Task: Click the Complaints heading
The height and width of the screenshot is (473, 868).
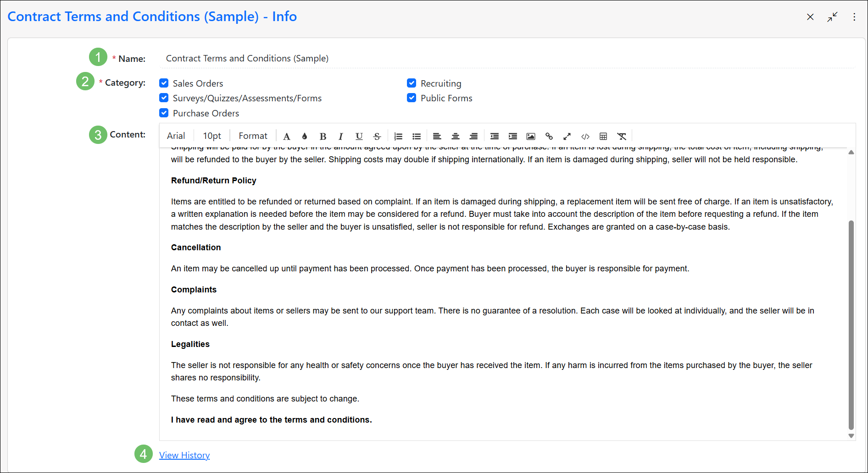Action: pyautogui.click(x=194, y=290)
